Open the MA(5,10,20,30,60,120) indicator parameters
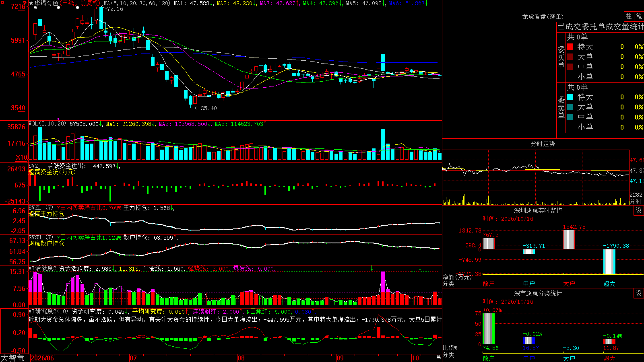The width and height of the screenshot is (644, 362). 137,3
